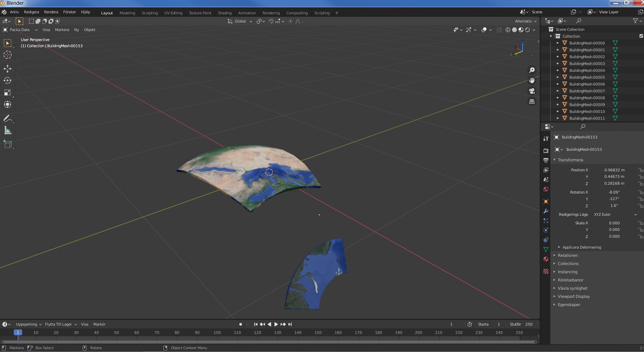
Task: Open Material properties tab
Action: [x=546, y=259]
